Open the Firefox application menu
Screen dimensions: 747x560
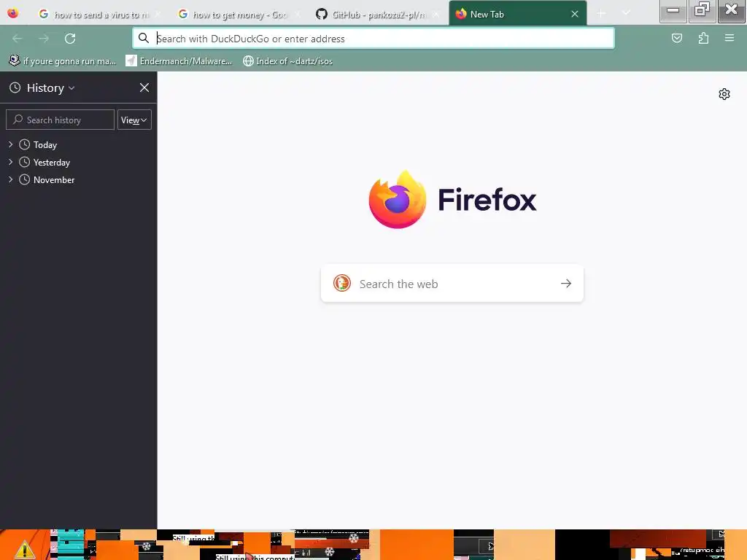point(729,38)
